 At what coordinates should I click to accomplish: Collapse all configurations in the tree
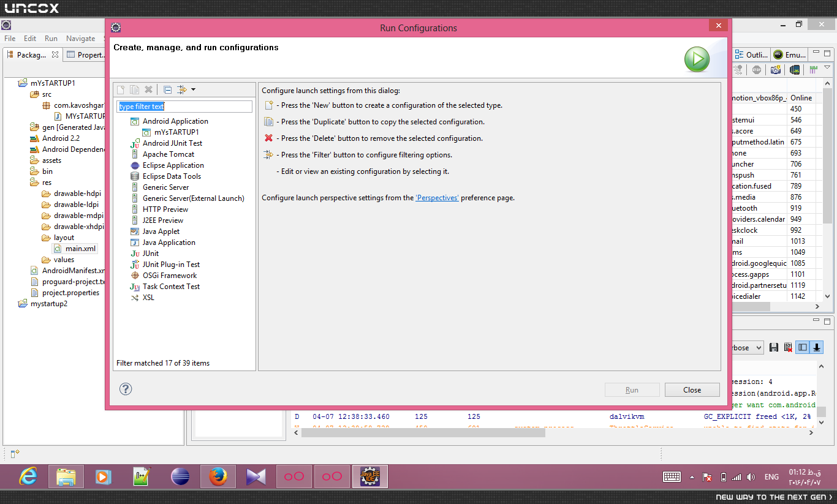[167, 89]
